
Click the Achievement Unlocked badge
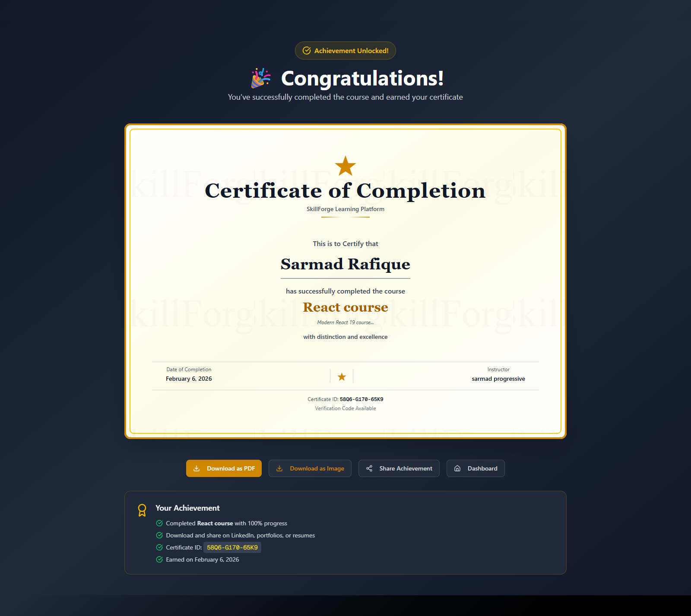(x=345, y=51)
